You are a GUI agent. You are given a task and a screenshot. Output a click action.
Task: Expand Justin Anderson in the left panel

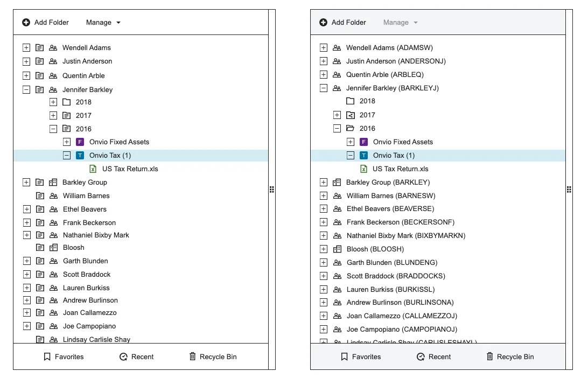26,61
